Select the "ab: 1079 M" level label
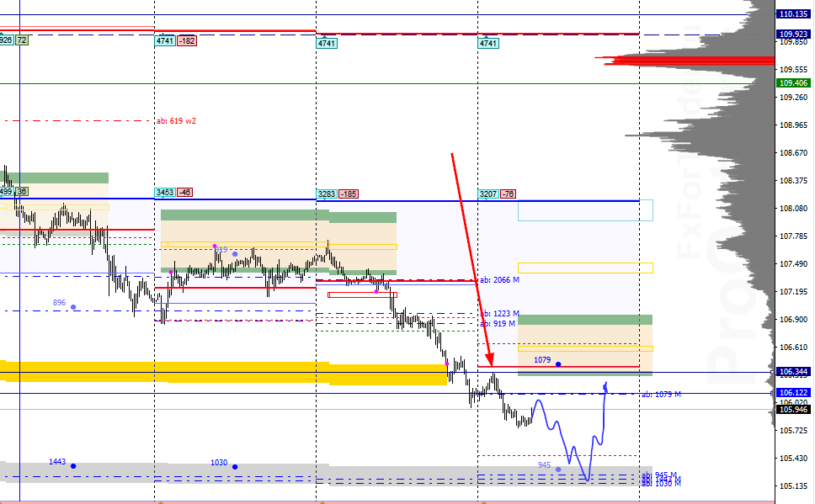This screenshot has height=504, width=815. tap(661, 395)
